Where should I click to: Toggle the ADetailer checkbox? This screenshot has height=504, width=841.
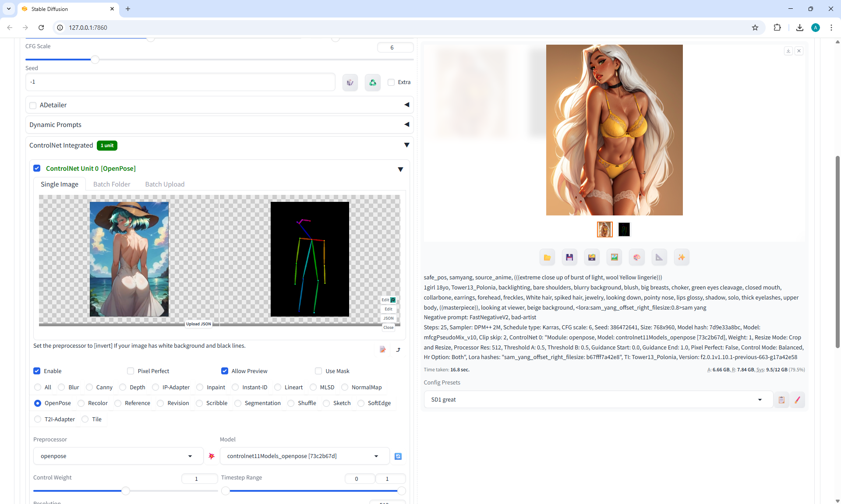(x=33, y=106)
